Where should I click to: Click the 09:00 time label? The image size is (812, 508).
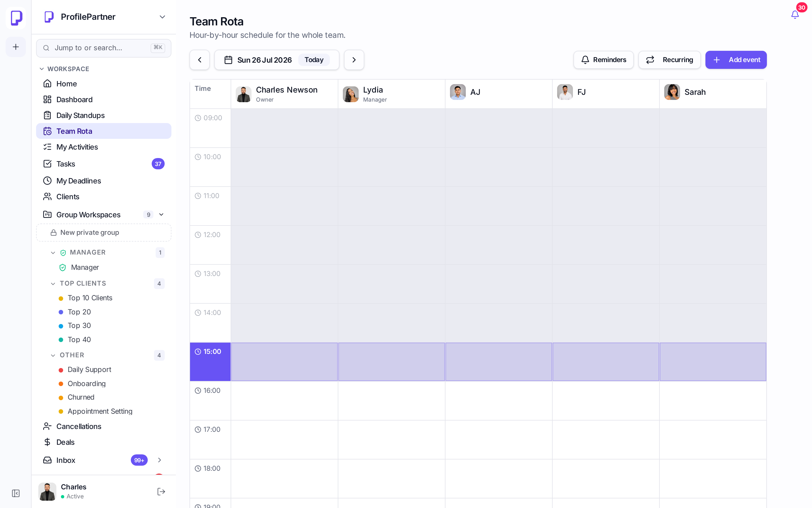208,118
